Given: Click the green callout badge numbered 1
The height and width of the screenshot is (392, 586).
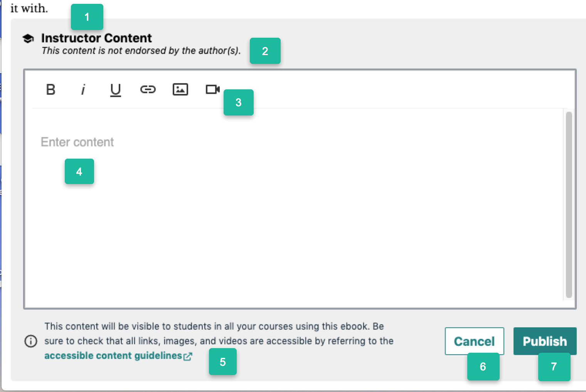Looking at the screenshot, I should (87, 17).
